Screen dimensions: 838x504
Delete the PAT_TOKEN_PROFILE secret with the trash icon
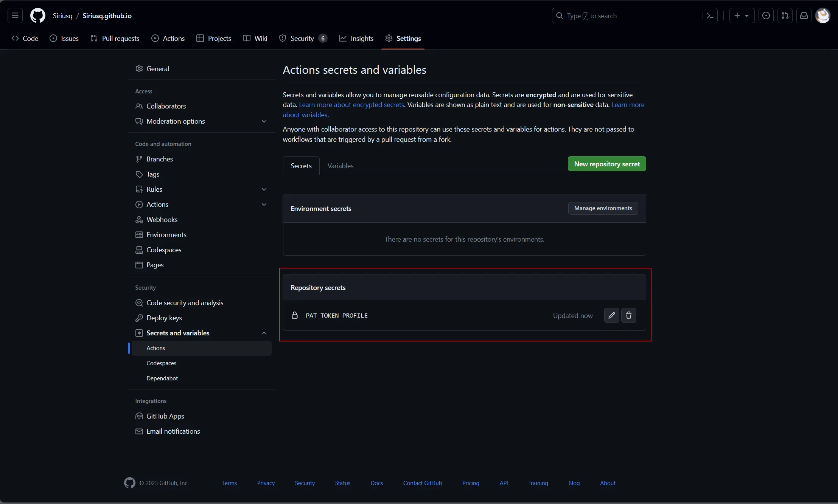629,315
